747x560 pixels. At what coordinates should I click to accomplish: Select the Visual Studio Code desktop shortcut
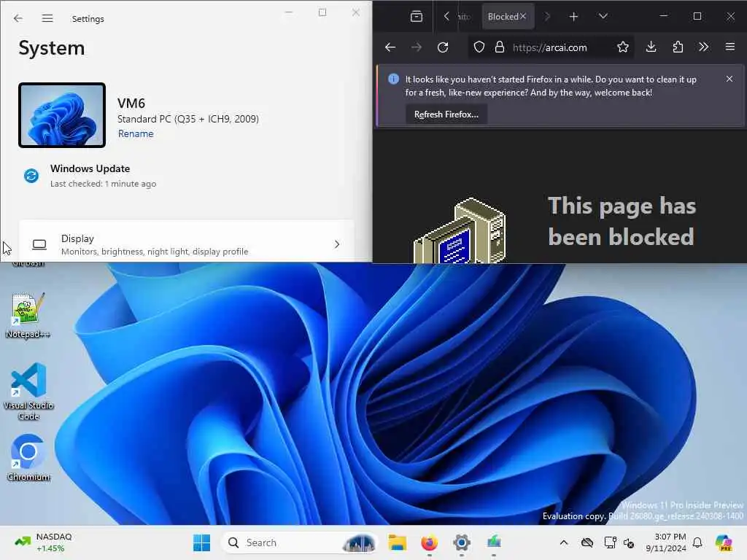(28, 392)
